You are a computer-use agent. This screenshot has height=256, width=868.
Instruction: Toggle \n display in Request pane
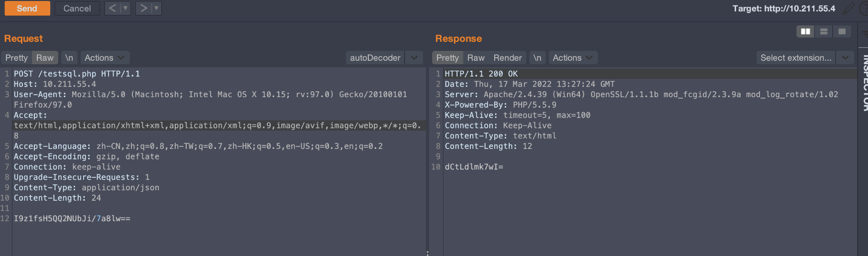coord(69,58)
